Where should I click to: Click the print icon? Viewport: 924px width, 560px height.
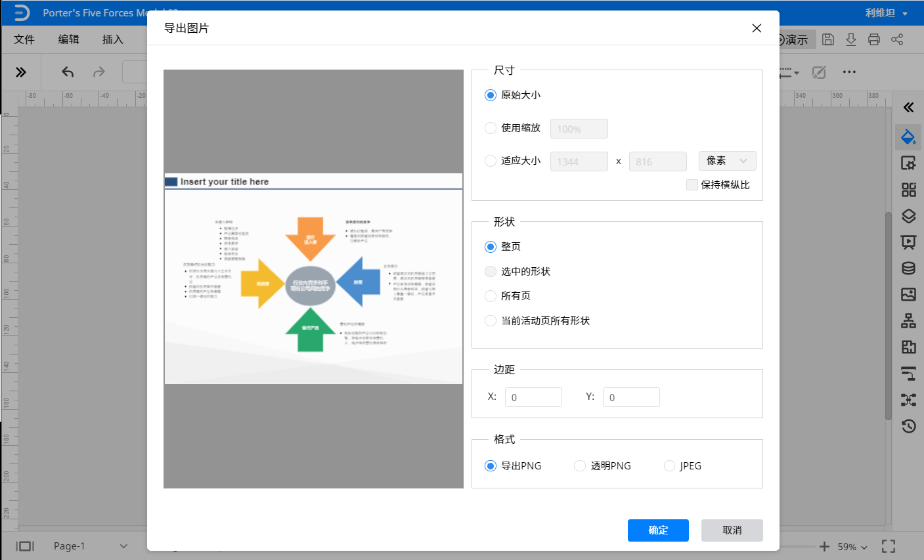(874, 39)
